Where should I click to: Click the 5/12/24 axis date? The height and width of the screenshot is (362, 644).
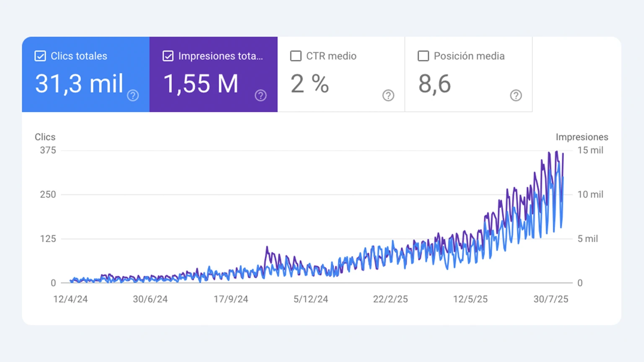(x=311, y=299)
